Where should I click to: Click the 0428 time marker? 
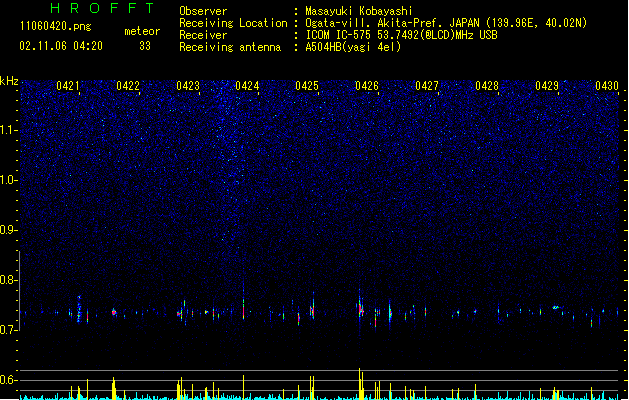point(487,85)
